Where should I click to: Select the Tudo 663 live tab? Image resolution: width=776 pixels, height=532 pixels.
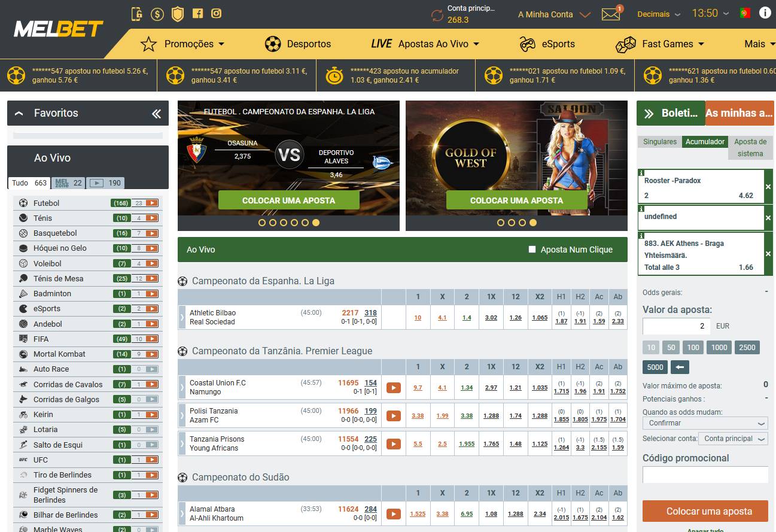(x=29, y=183)
